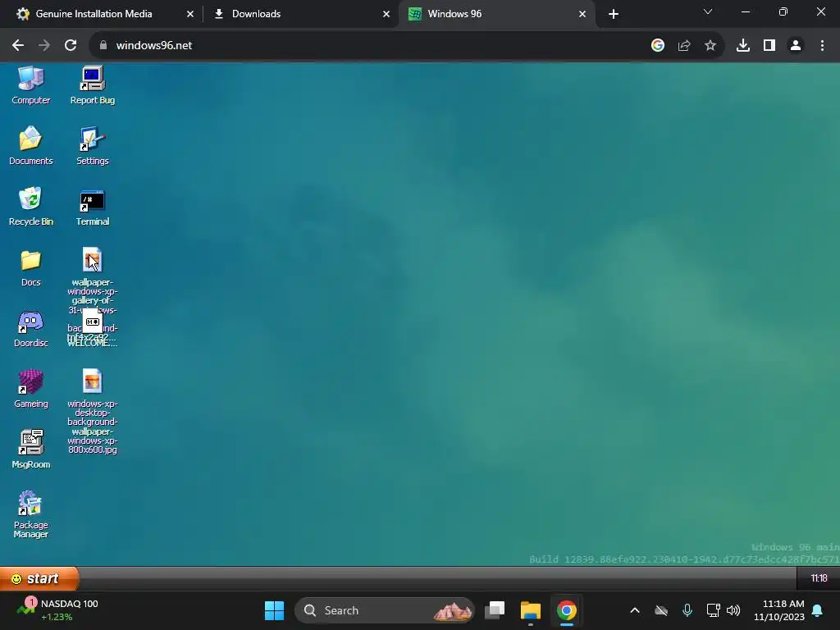The image size is (840, 630).
Task: Open the notifications bell icon
Action: click(817, 610)
